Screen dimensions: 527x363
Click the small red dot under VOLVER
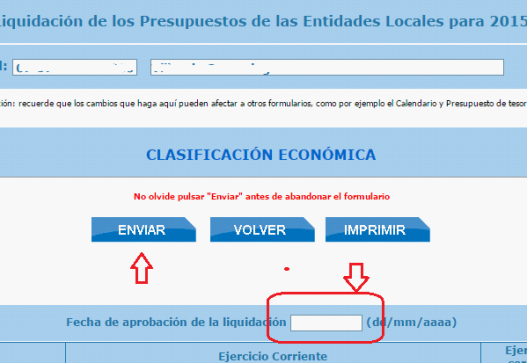coord(287,269)
